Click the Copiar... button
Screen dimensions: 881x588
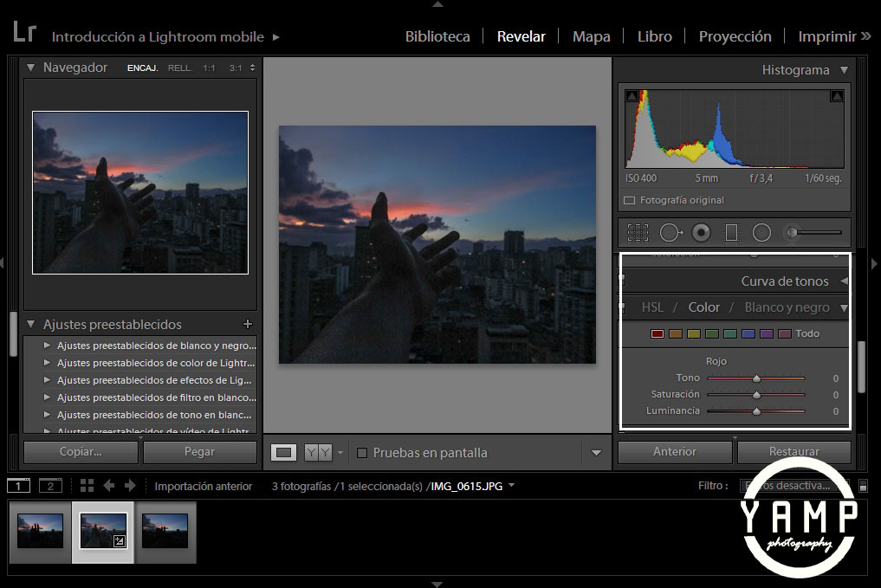(81, 452)
